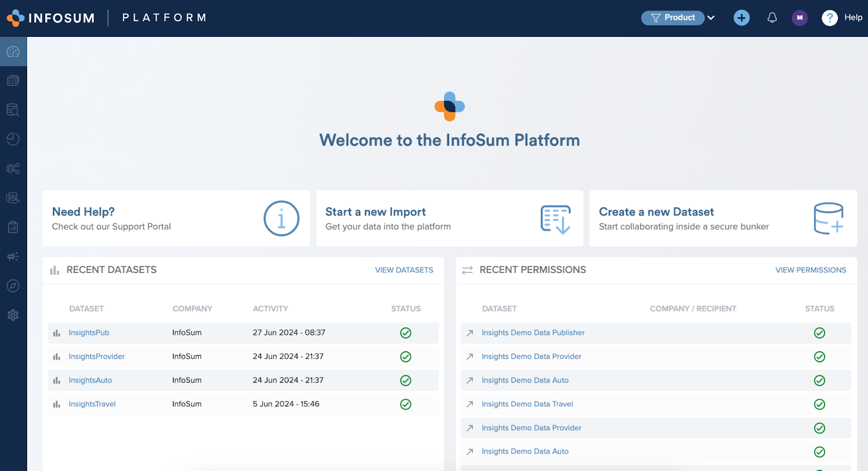Click the VIEW DATASETS link
The width and height of the screenshot is (868, 471).
pyautogui.click(x=404, y=270)
